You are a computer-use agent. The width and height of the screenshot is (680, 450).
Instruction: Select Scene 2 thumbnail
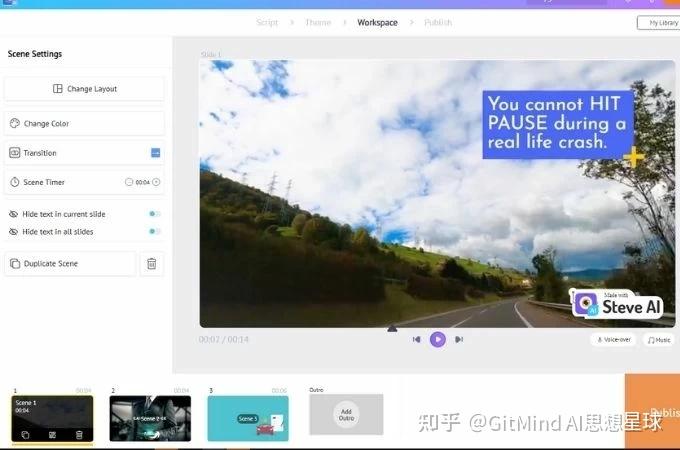[x=150, y=419]
